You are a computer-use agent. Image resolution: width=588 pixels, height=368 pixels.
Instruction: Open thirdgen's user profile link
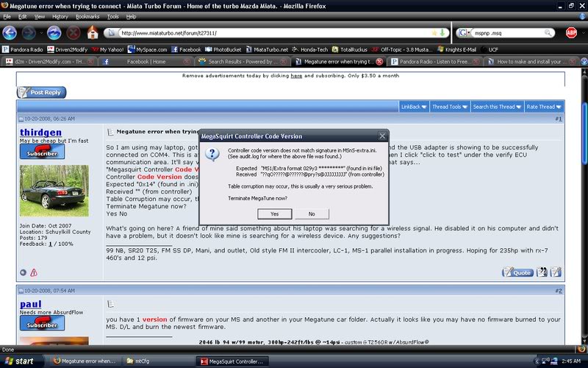click(x=40, y=132)
